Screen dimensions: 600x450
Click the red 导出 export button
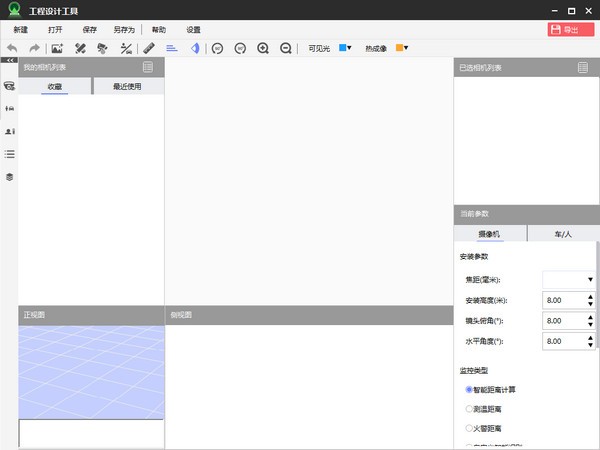(x=571, y=30)
